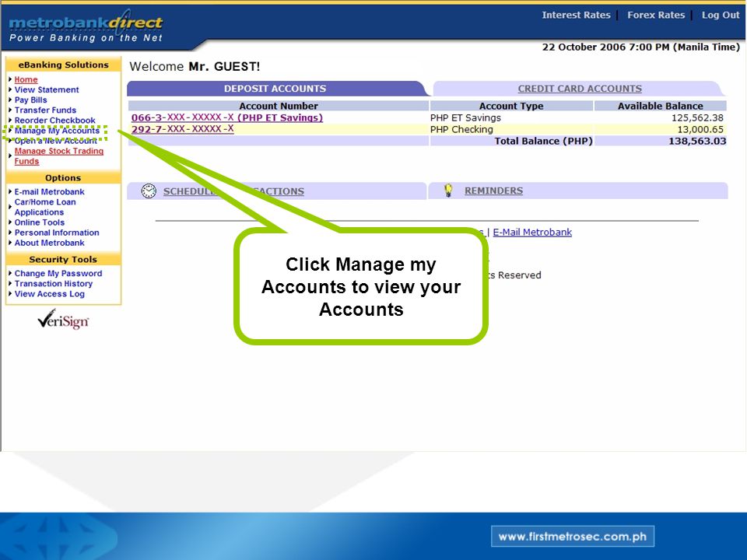Switch to the Deposit Accounts tab
This screenshot has width=747, height=560.
[275, 89]
